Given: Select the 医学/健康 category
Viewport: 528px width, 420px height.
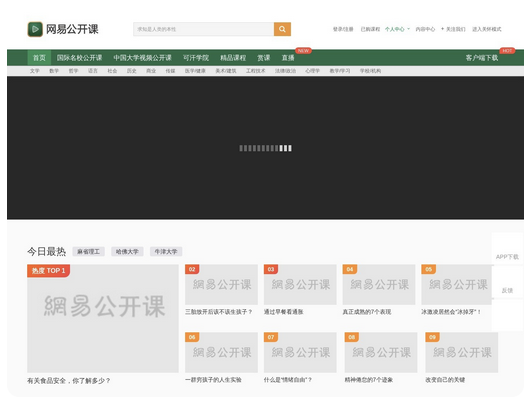Looking at the screenshot, I should point(195,71).
